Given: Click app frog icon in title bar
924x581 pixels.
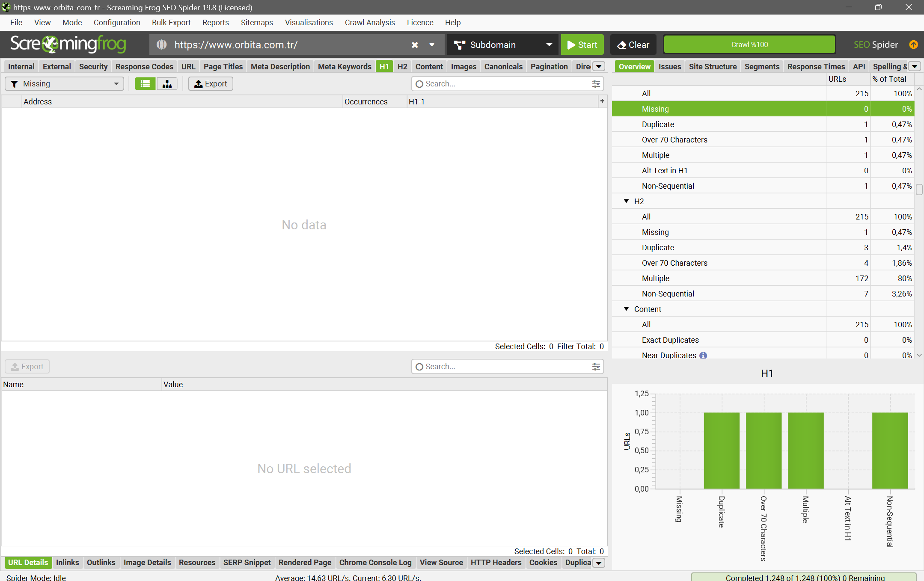Looking at the screenshot, I should pos(6,7).
